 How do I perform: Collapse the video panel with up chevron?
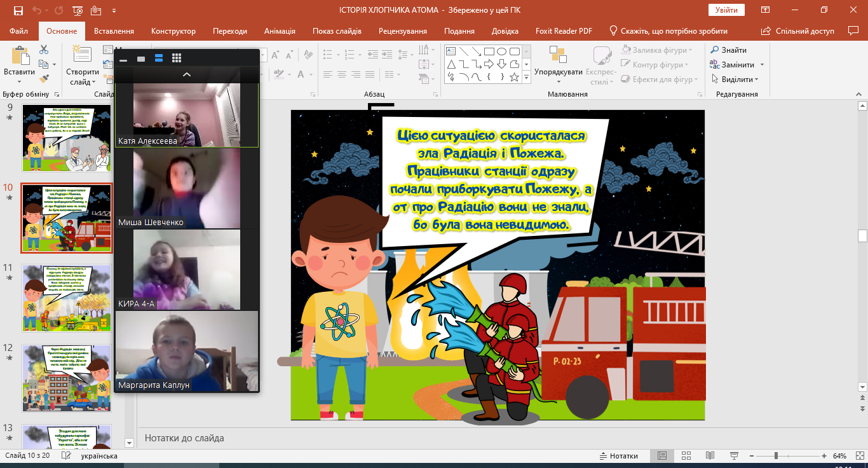[x=187, y=74]
